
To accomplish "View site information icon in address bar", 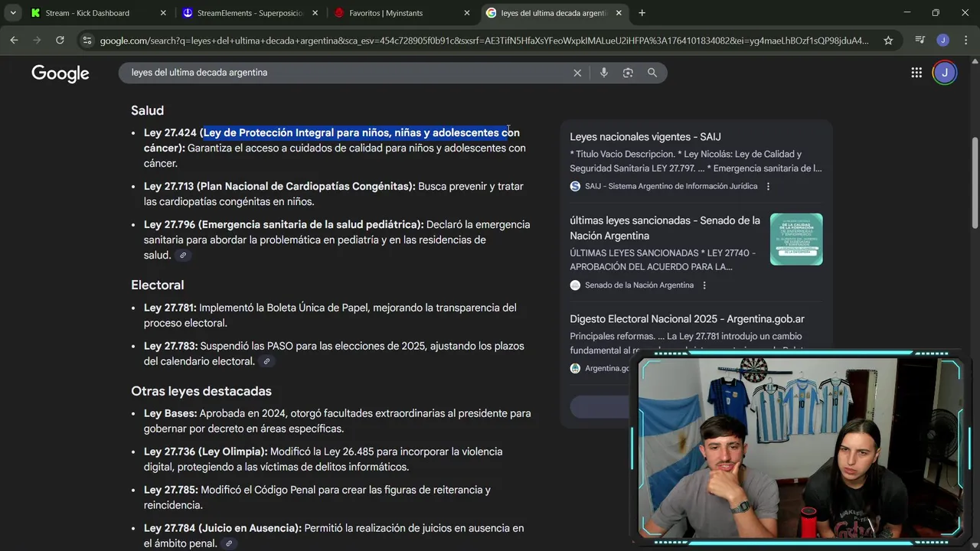I will (87, 41).
